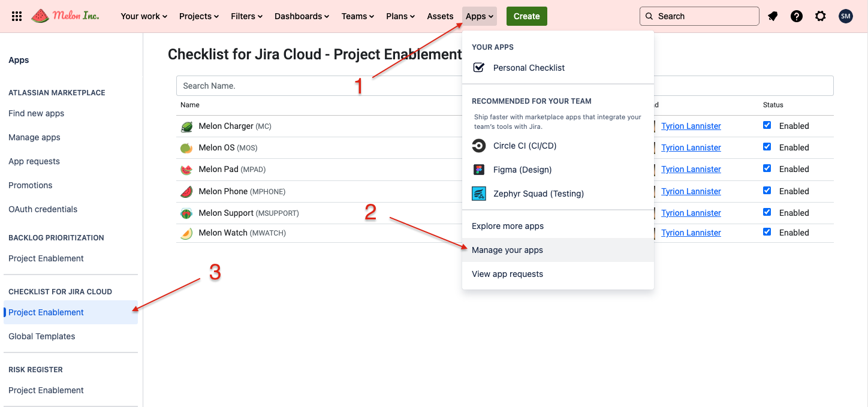Select Manage your apps menu item
Image resolution: width=868 pixels, height=407 pixels.
507,250
